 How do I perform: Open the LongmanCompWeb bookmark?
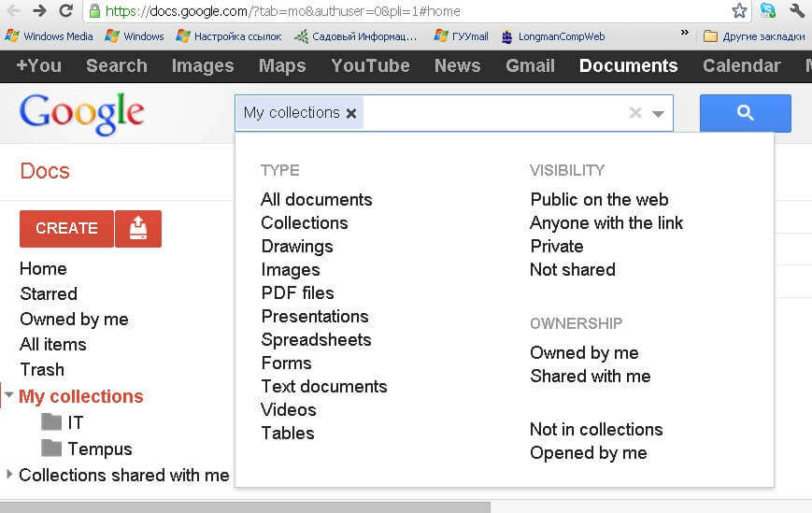[x=553, y=36]
